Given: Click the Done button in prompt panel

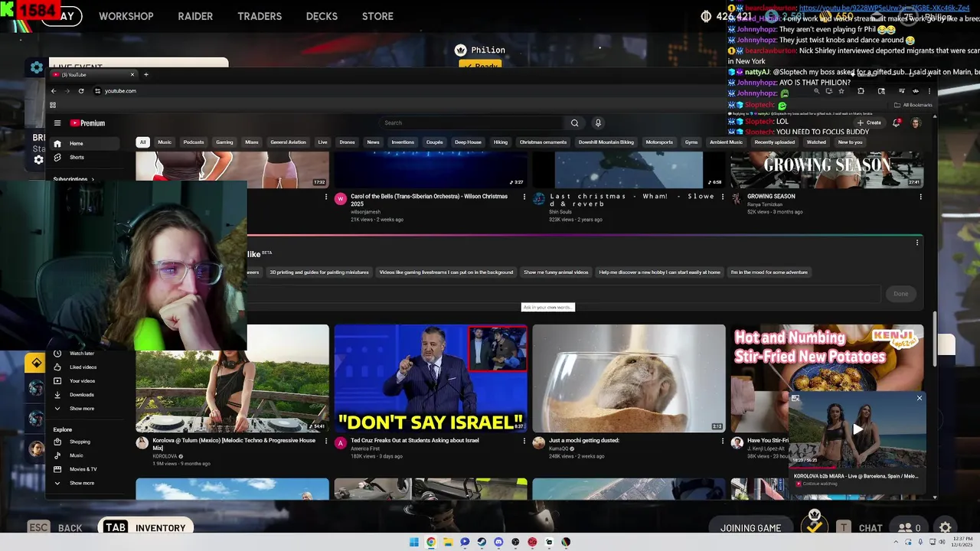Looking at the screenshot, I should tap(901, 294).
